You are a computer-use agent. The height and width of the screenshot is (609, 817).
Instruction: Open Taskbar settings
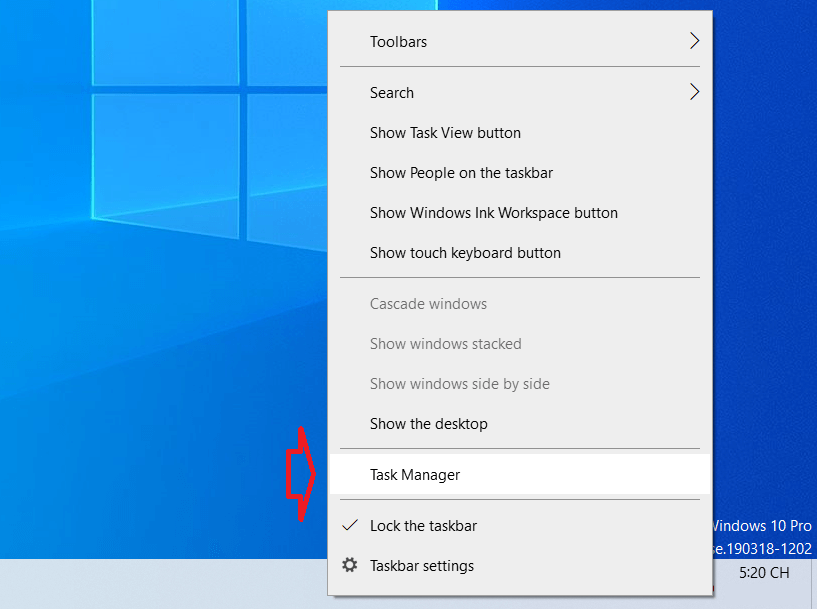421,565
